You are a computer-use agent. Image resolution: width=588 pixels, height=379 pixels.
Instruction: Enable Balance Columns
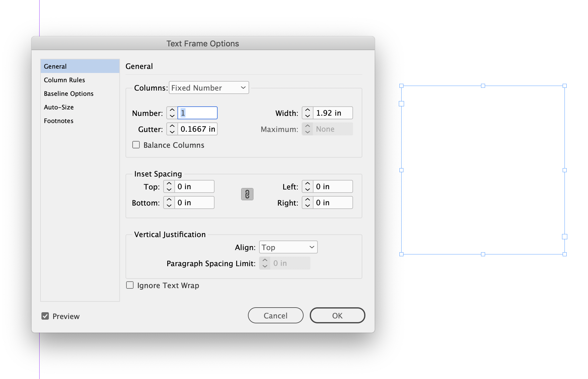[x=136, y=144]
